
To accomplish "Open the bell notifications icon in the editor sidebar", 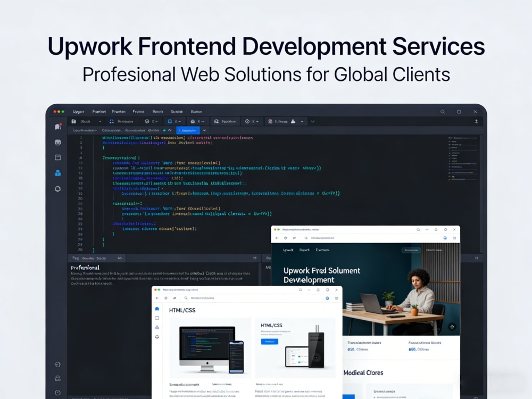I will (57, 189).
